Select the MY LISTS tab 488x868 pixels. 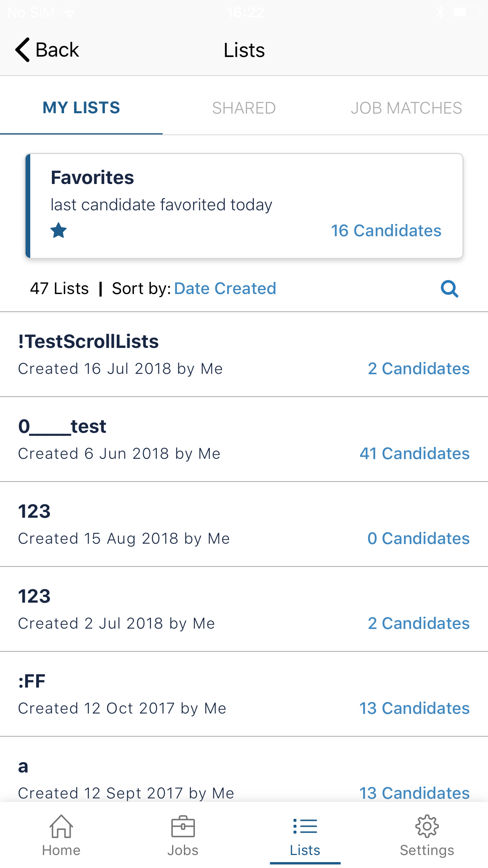click(81, 108)
